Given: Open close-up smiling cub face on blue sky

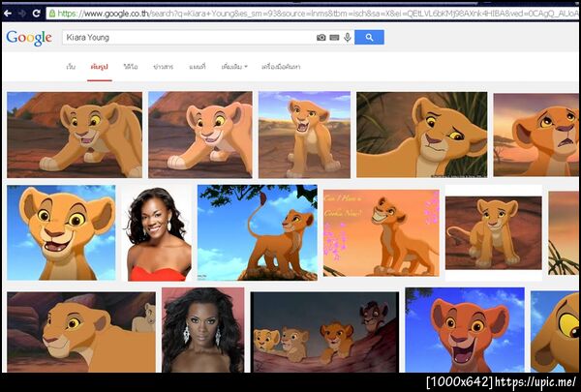Looking at the screenshot, I should click(x=61, y=232).
